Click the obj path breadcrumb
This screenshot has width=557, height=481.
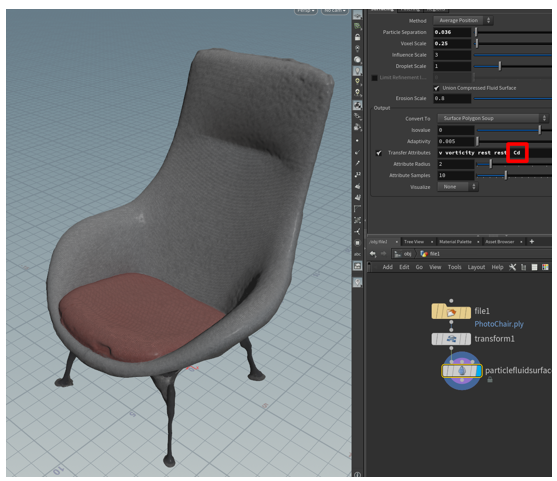coord(407,254)
